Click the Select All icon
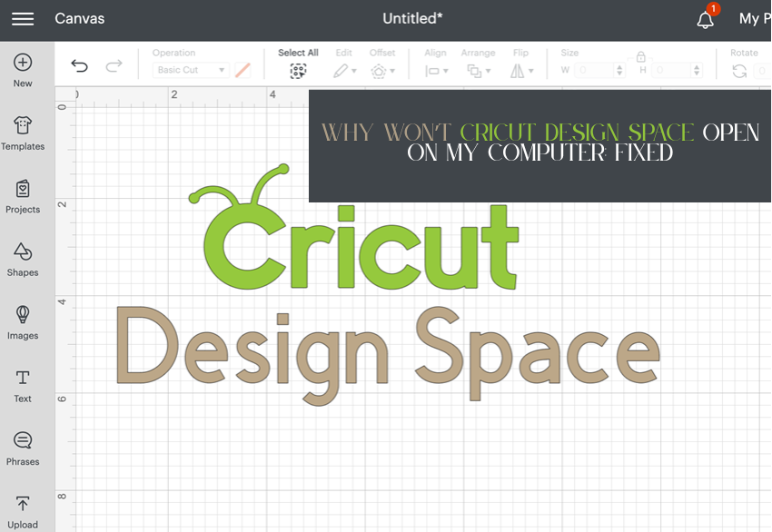This screenshot has width=772, height=532. tap(298, 70)
